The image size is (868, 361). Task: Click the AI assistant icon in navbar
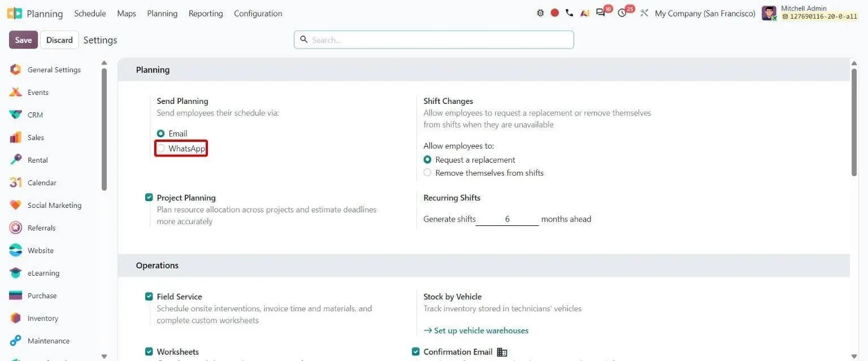(x=585, y=13)
